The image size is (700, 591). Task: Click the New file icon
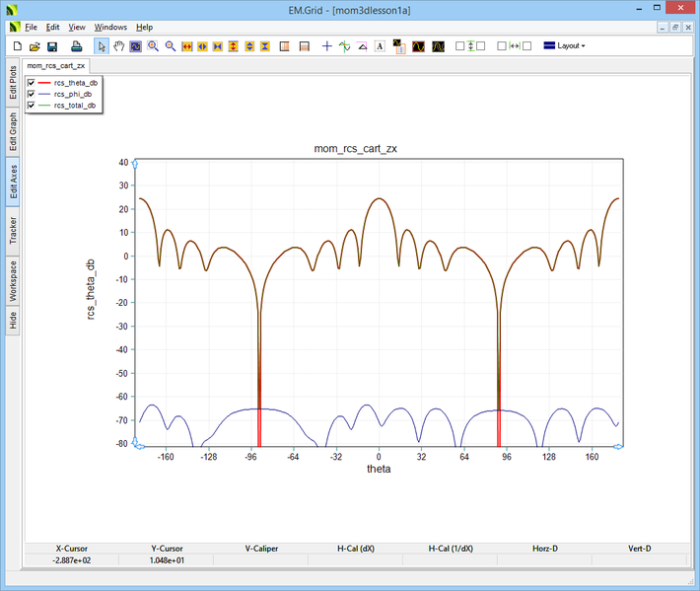17,46
